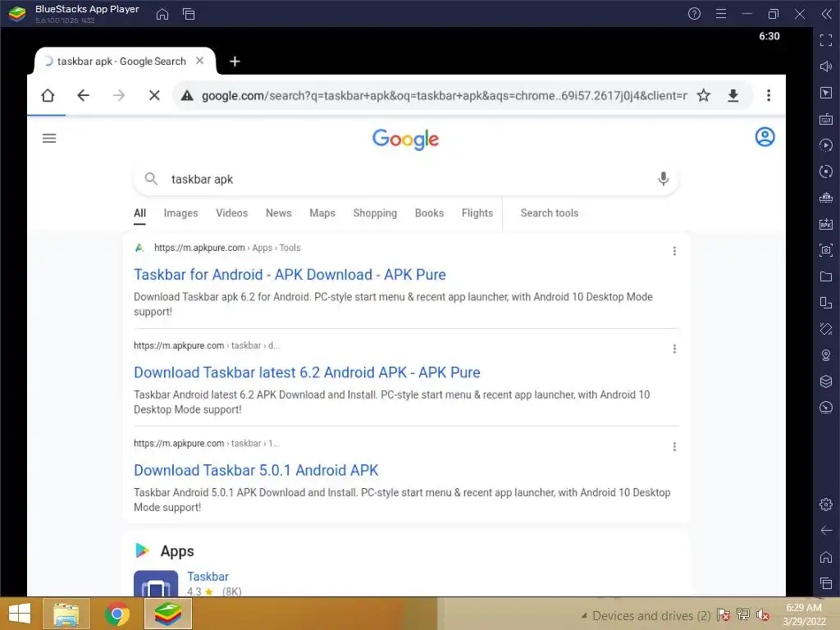Open browser downloads icon
The height and width of the screenshot is (630, 840).
coord(733,95)
